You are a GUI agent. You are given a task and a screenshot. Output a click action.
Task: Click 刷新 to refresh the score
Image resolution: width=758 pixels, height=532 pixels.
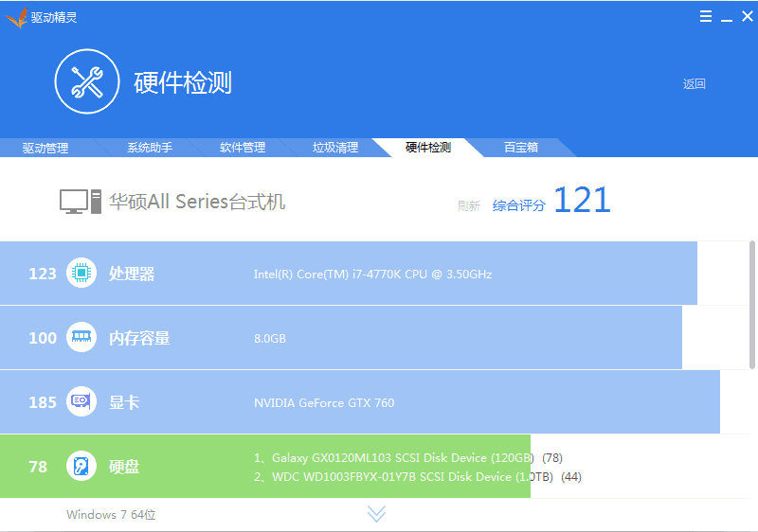pyautogui.click(x=469, y=206)
